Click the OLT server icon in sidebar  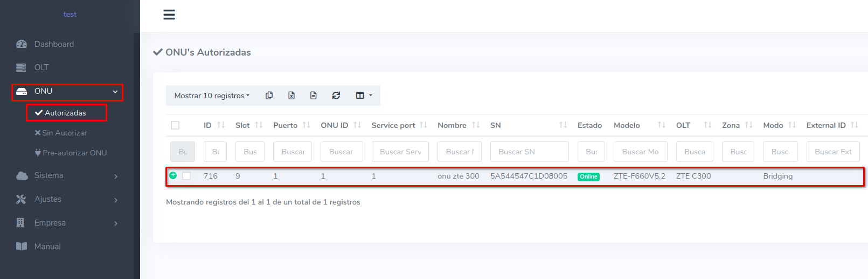tap(21, 67)
